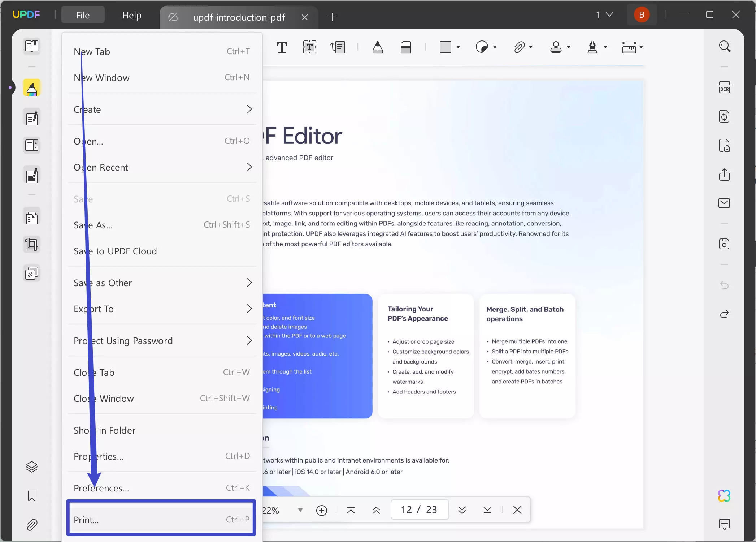Open the Bookmarks panel
This screenshot has width=756, height=542.
pyautogui.click(x=32, y=496)
